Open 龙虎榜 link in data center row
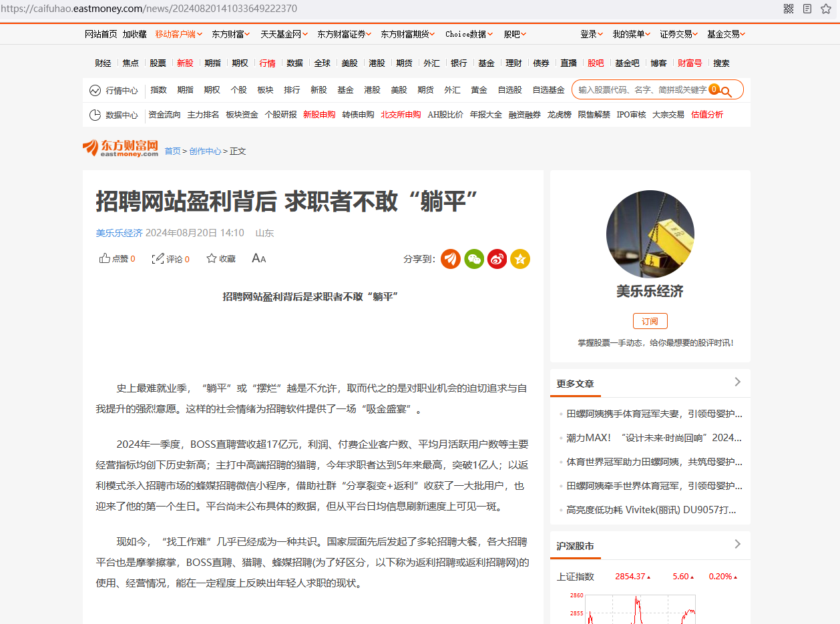Image resolution: width=840 pixels, height=624 pixels. click(559, 115)
